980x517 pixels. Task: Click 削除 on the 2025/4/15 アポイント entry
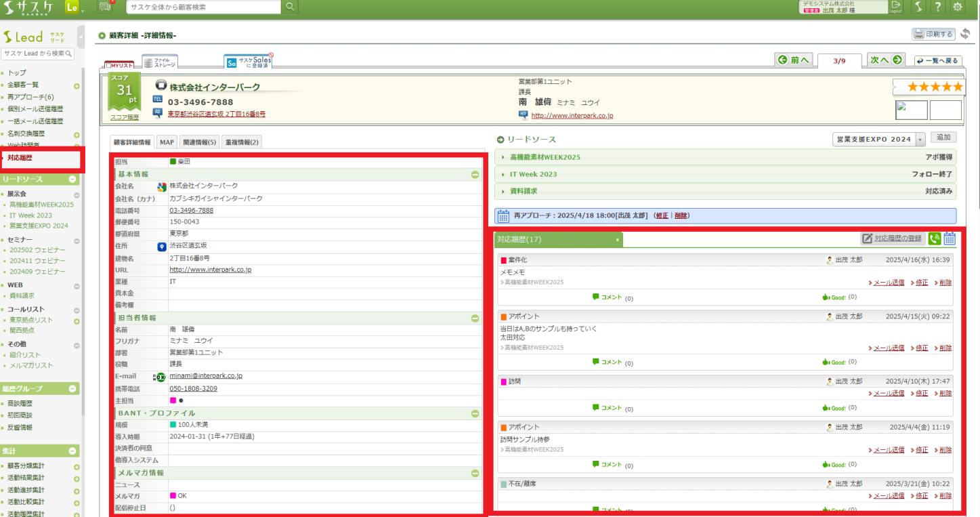pos(945,348)
